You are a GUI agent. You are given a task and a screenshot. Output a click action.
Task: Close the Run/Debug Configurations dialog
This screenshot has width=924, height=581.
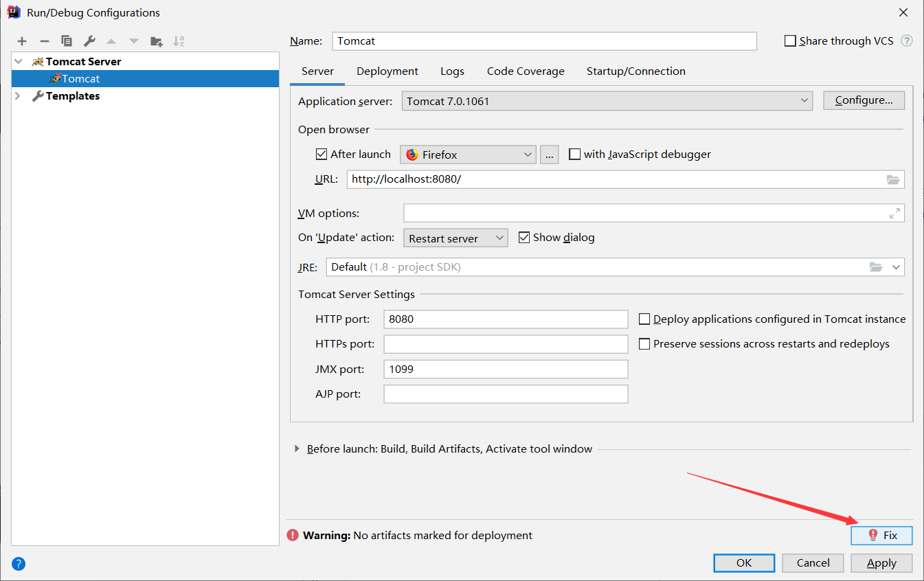click(x=903, y=12)
